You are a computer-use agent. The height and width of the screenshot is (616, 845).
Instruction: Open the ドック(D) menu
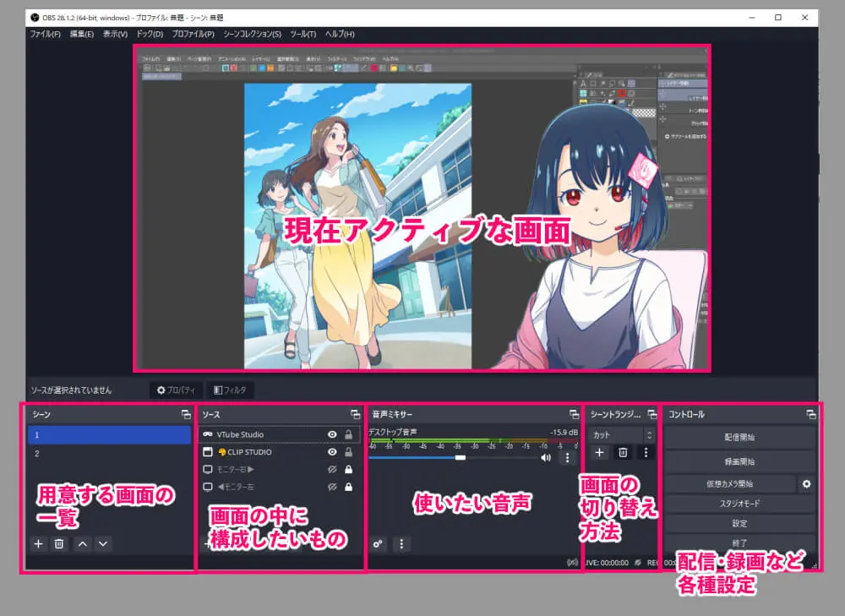click(150, 34)
